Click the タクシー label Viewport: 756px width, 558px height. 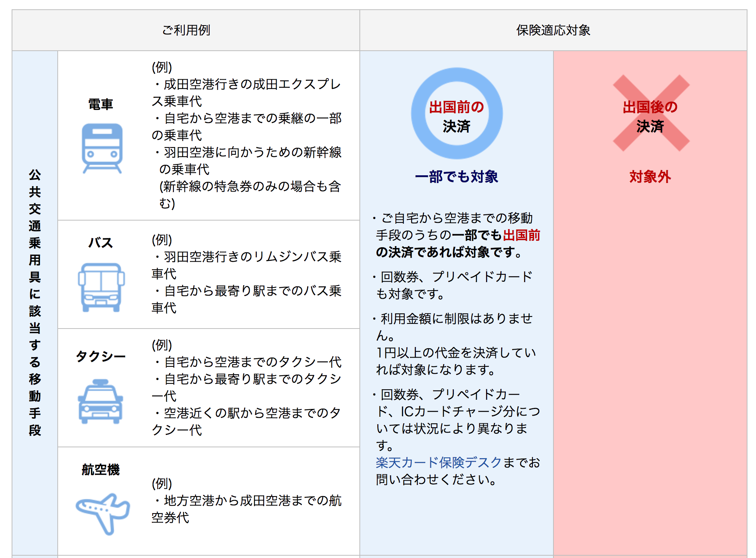click(100, 356)
